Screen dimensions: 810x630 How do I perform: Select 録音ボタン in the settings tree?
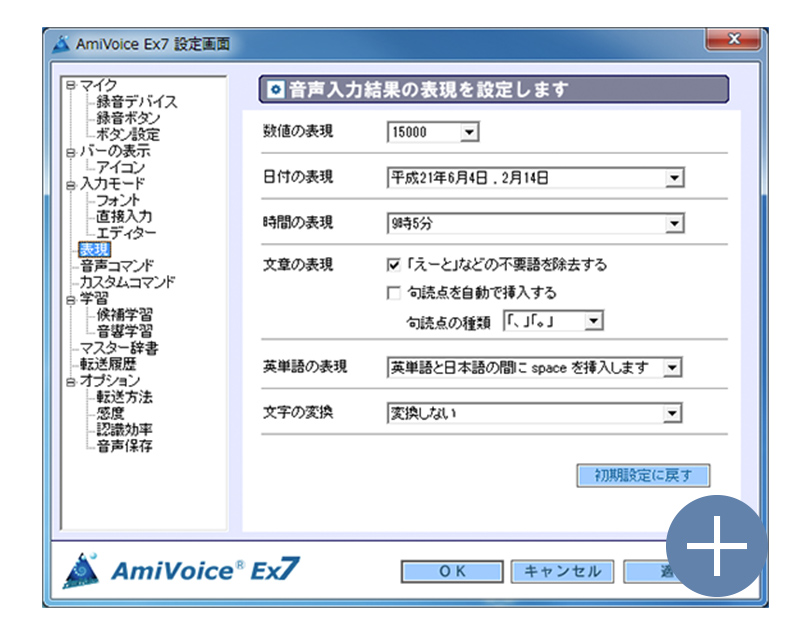pyautogui.click(x=128, y=118)
